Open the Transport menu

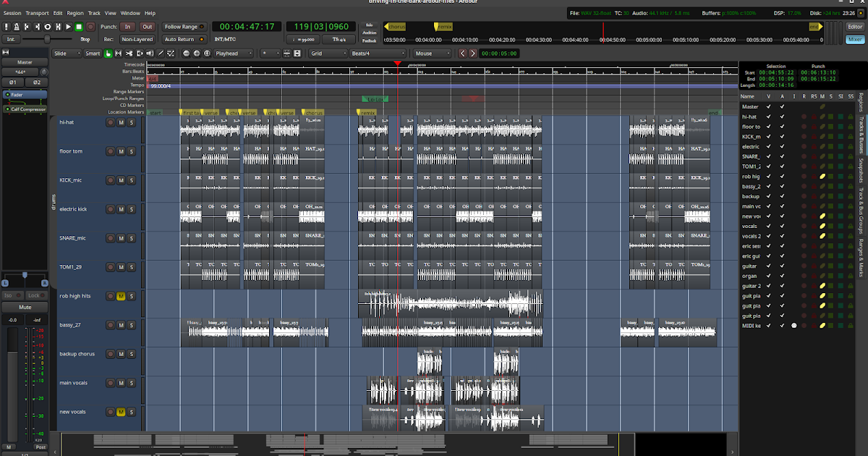36,12
